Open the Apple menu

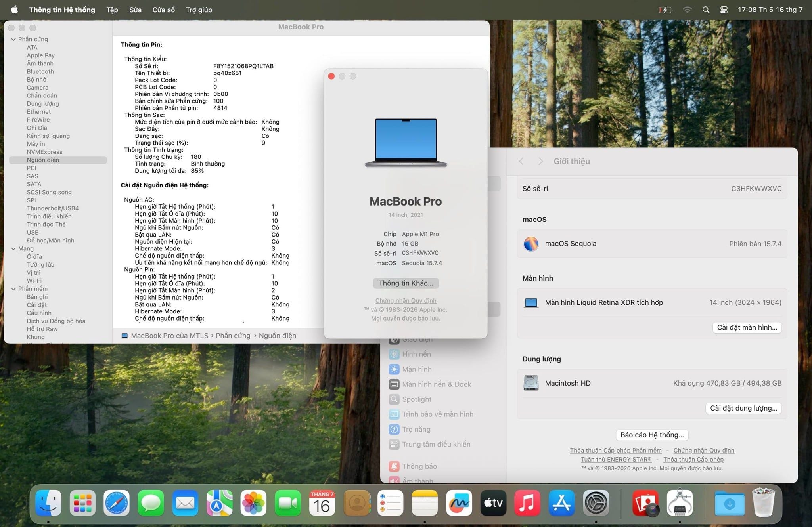click(14, 10)
